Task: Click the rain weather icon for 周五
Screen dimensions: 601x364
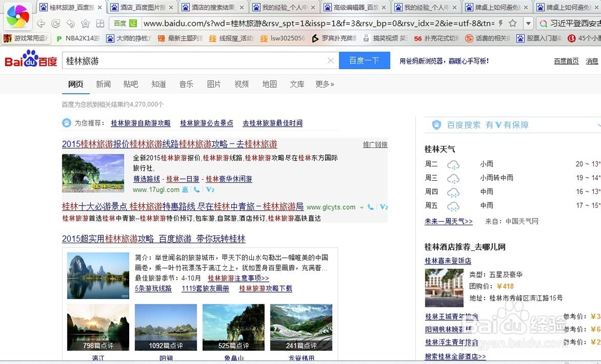Action: [453, 206]
